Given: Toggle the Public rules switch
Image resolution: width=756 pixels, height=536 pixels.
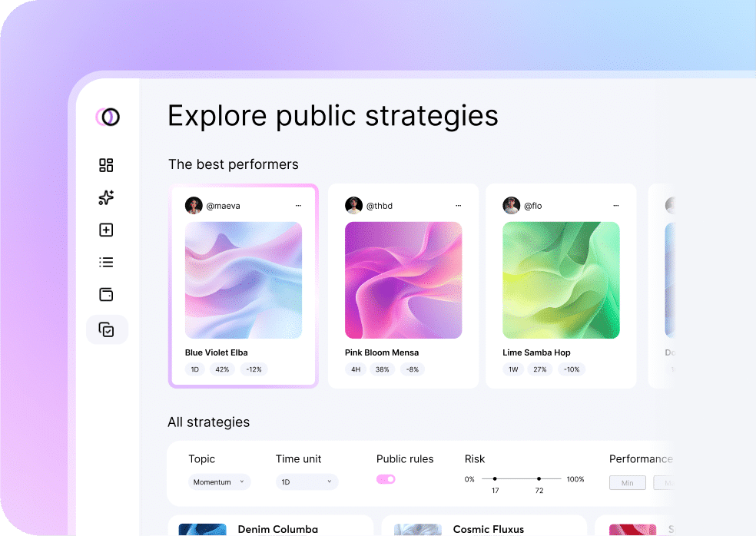Looking at the screenshot, I should pyautogui.click(x=386, y=479).
